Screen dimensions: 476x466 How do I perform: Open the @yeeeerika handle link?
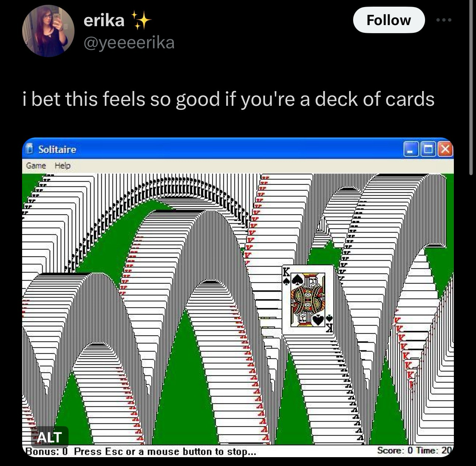(x=129, y=42)
